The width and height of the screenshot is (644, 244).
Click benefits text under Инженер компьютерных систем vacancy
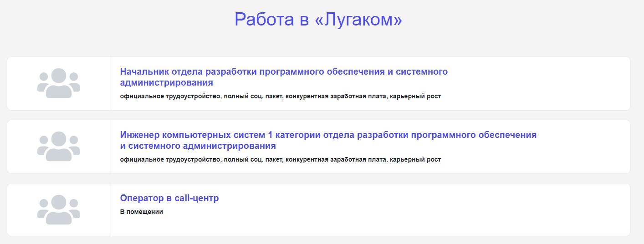281,160
